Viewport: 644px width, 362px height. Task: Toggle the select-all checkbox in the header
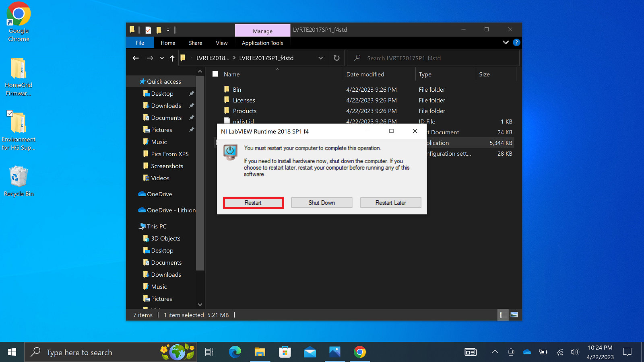pyautogui.click(x=215, y=74)
